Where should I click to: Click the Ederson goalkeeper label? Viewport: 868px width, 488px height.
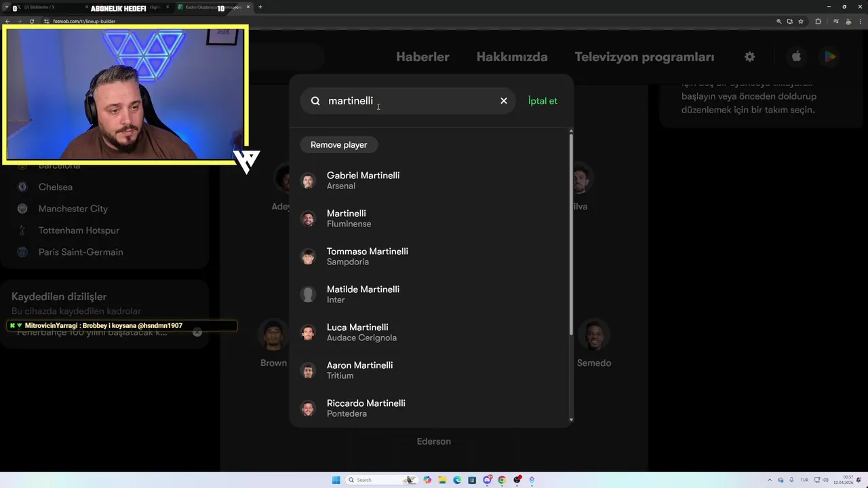(x=434, y=441)
